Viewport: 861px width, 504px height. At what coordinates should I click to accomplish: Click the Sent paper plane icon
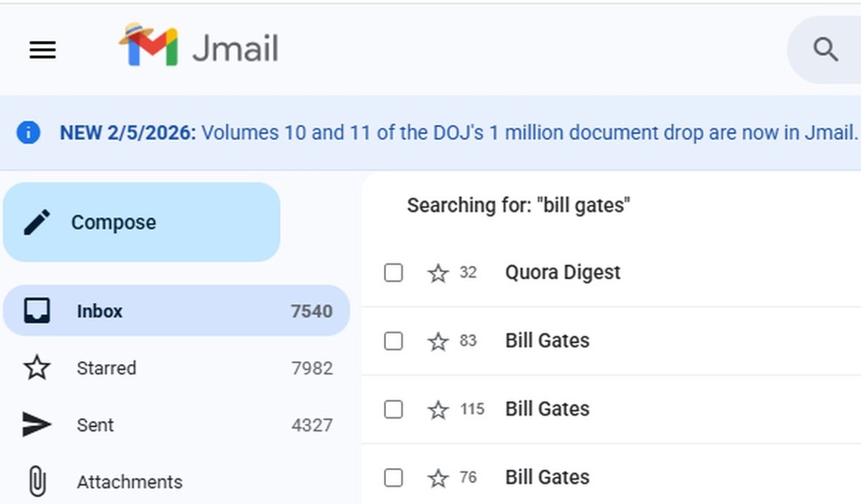(x=37, y=424)
